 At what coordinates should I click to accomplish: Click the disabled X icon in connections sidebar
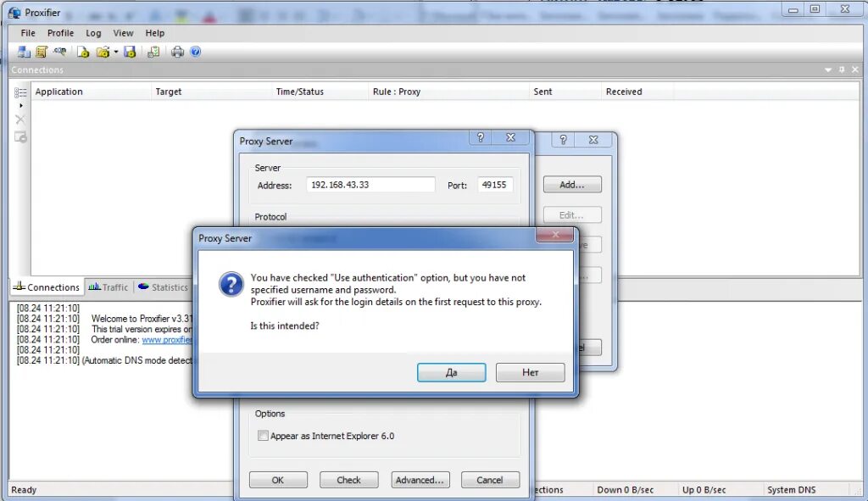tap(20, 120)
